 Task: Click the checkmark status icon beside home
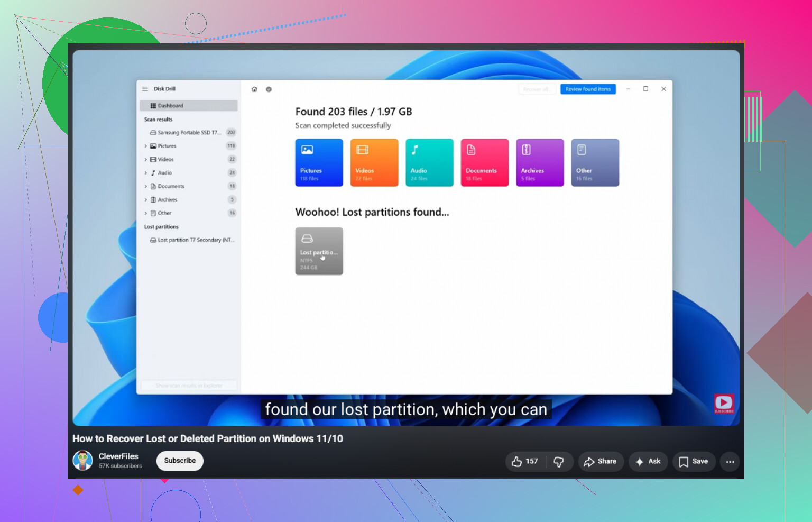[269, 89]
